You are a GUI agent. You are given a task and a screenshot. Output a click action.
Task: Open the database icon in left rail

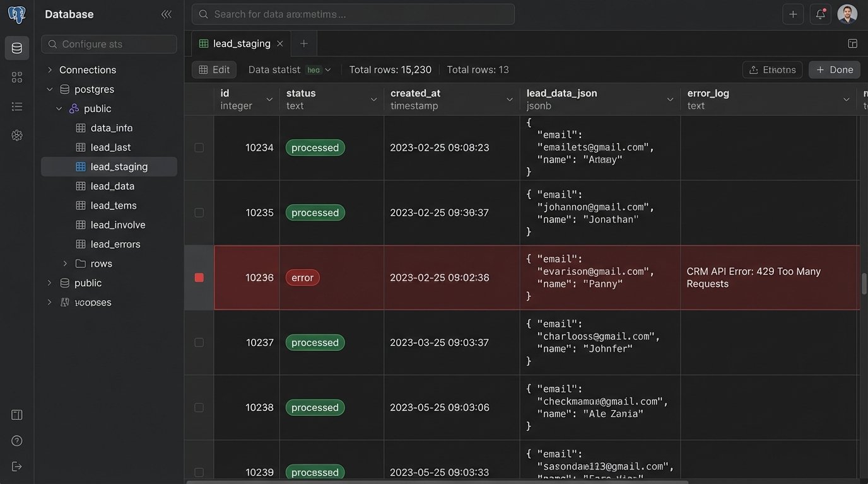tap(17, 48)
